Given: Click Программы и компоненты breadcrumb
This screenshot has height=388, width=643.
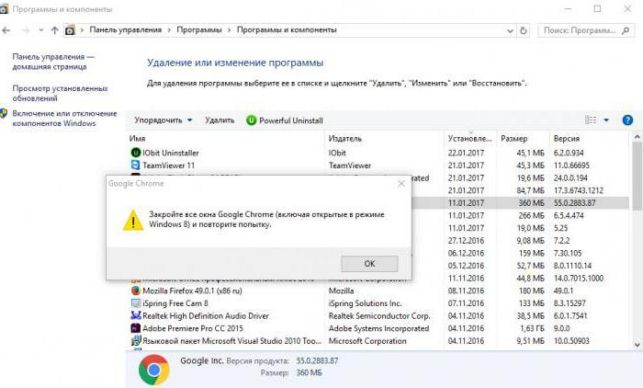Looking at the screenshot, I should coord(287,30).
